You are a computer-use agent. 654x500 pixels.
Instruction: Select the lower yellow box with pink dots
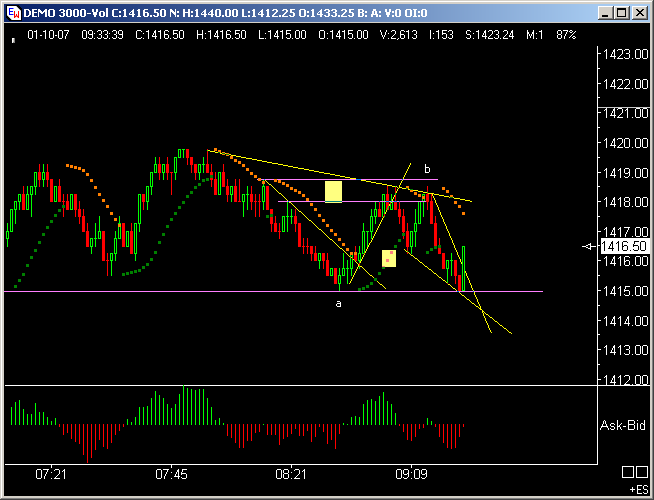[389, 259]
